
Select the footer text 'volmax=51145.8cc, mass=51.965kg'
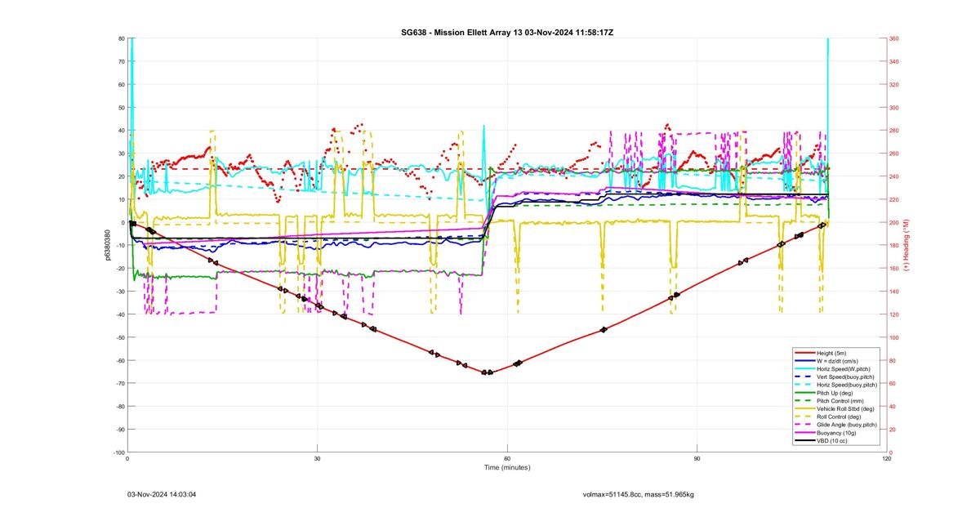pos(638,494)
